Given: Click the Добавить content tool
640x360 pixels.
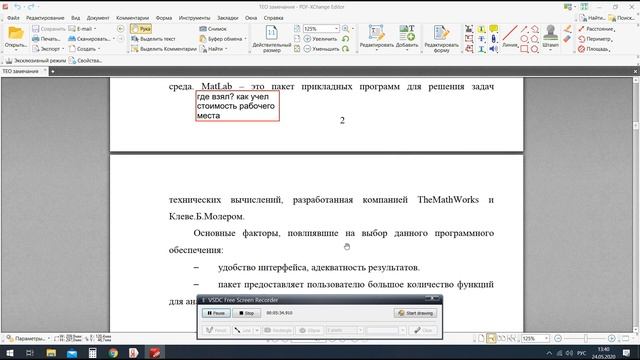Looking at the screenshot, I should [407, 38].
